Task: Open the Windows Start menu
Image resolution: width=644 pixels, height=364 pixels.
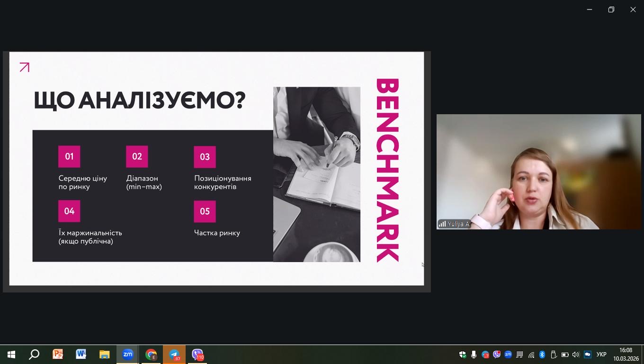Action: tap(11, 355)
